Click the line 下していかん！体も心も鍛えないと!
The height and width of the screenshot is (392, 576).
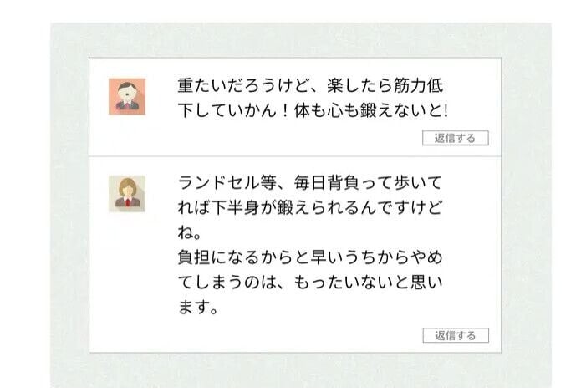[x=313, y=110]
